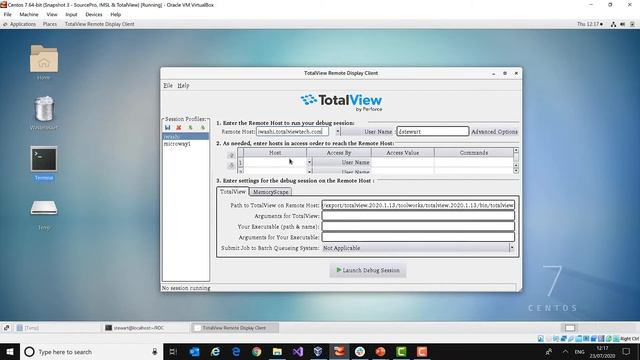This screenshot has height=360, width=640.
Task: Open Windows notification center icon
Action: 627,352
